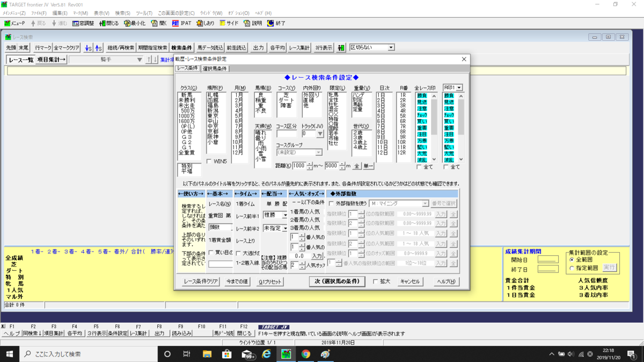
Task: Toggle the 大逃げ checkbox
Action: pos(238,252)
